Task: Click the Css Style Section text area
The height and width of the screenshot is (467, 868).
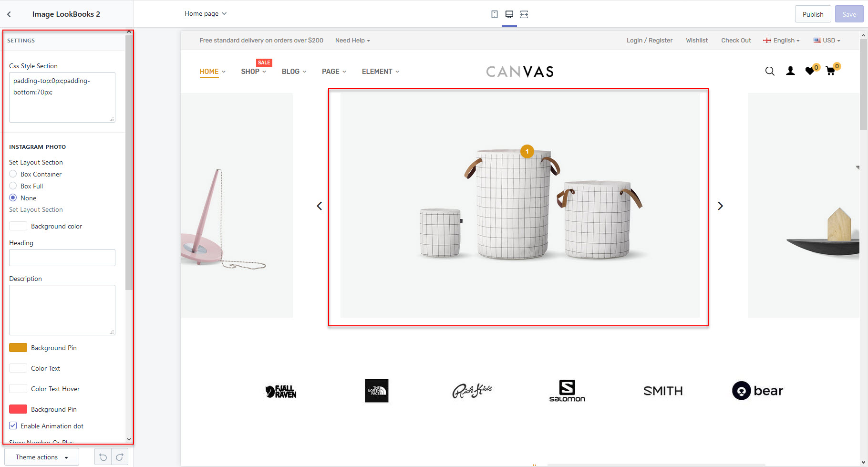Action: pos(62,97)
